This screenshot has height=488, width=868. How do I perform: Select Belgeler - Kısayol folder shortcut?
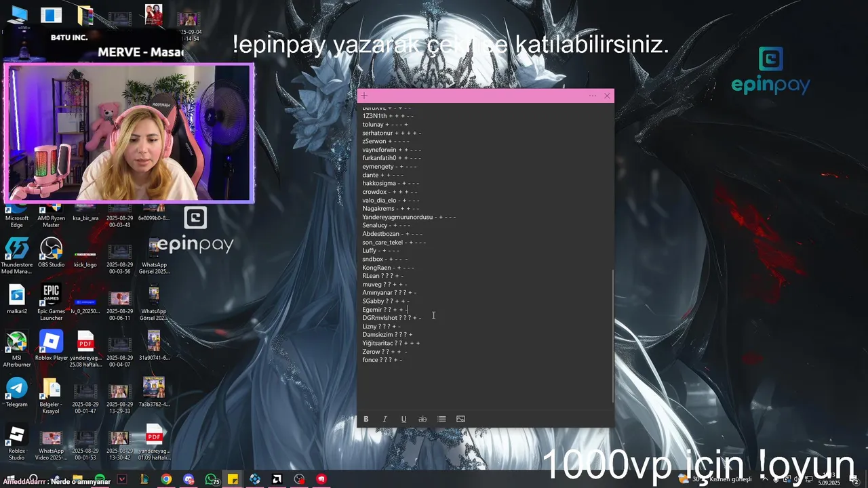coord(51,395)
